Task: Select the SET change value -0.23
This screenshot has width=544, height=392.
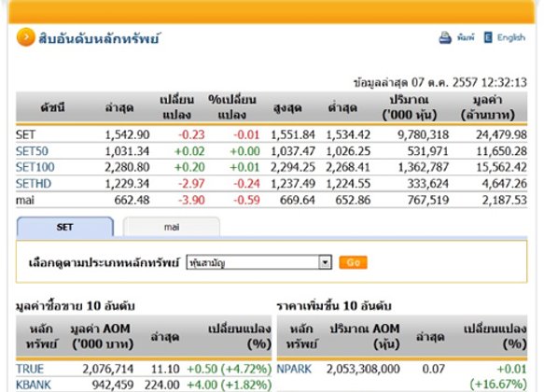Action: [191, 134]
